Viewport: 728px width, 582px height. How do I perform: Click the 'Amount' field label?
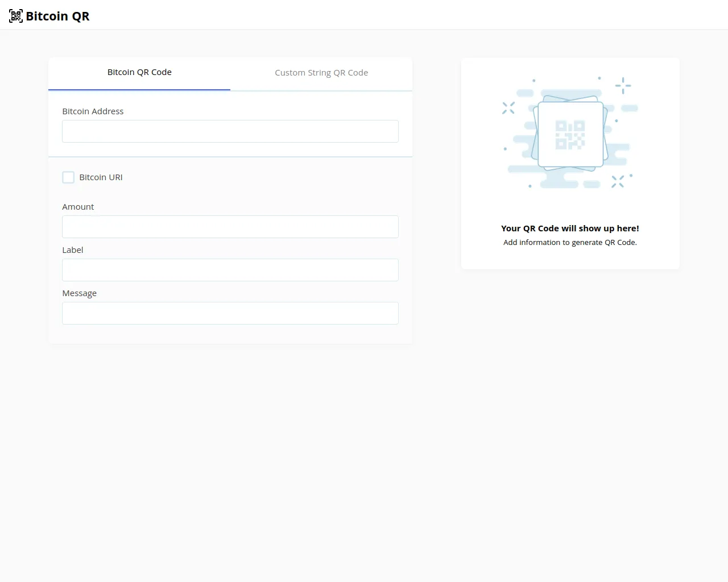[78, 207]
